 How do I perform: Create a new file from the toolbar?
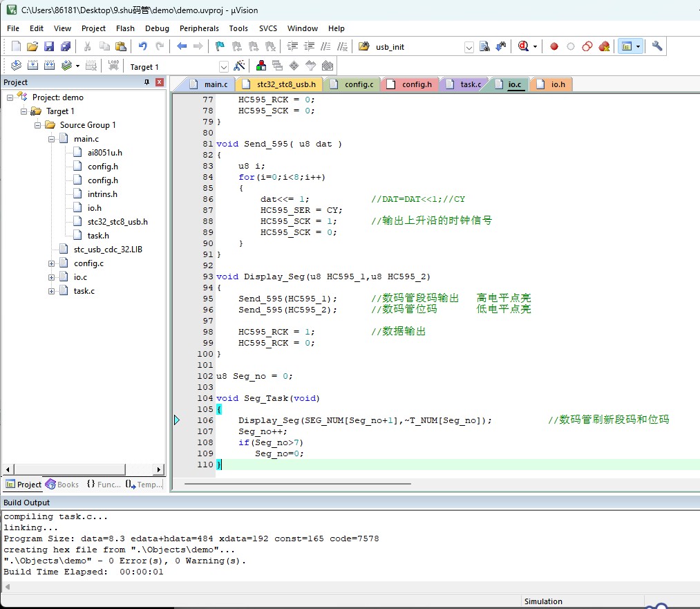click(16, 46)
